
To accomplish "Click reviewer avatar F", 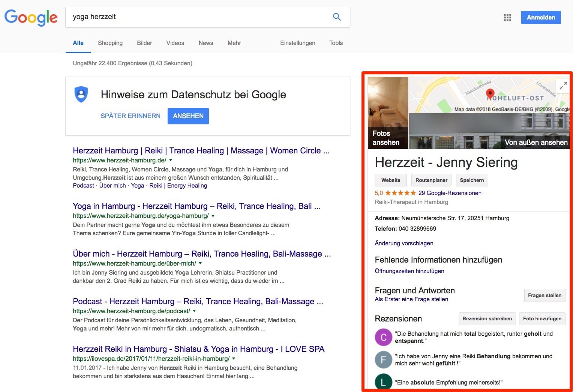I will pos(383,360).
